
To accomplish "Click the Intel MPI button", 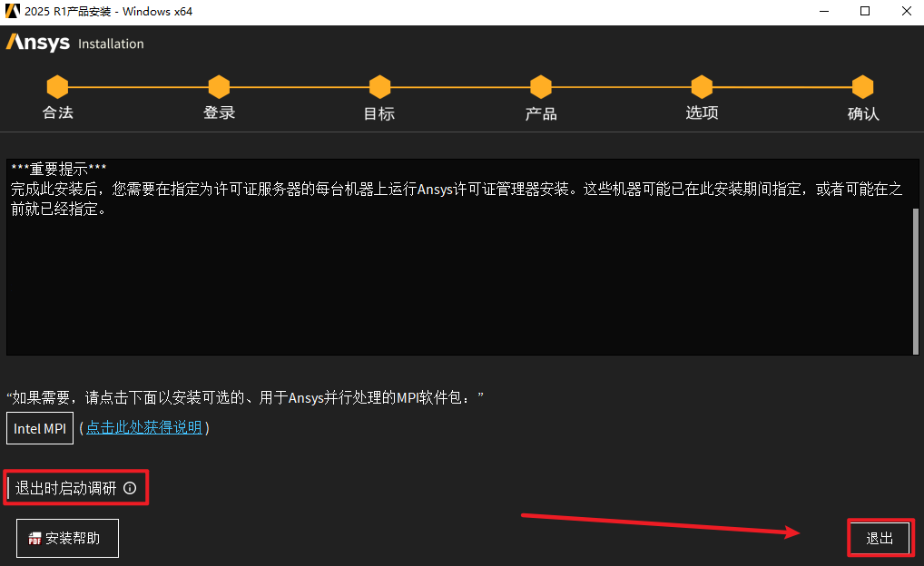I will [x=40, y=428].
